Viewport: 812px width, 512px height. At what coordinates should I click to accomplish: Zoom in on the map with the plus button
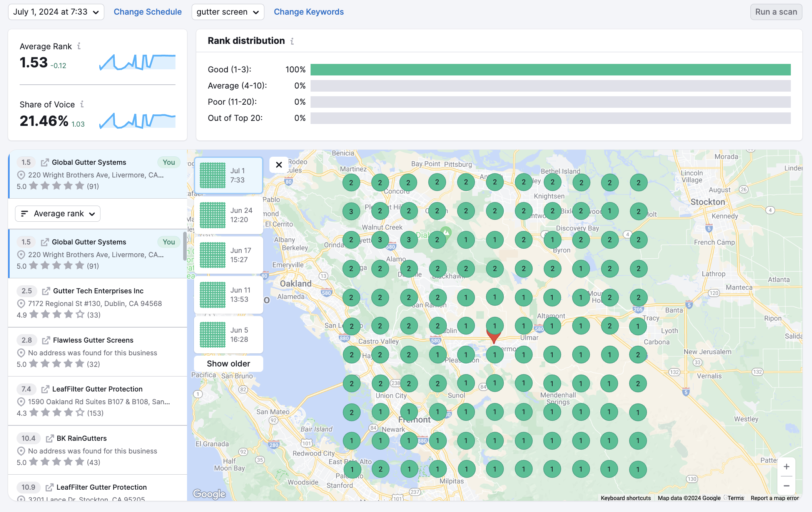(787, 467)
